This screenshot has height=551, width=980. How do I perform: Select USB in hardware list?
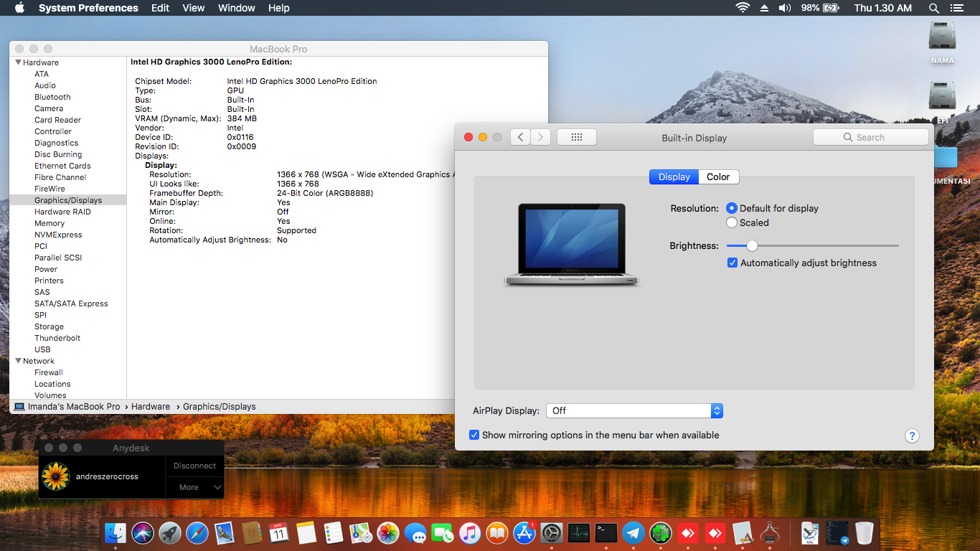(42, 349)
